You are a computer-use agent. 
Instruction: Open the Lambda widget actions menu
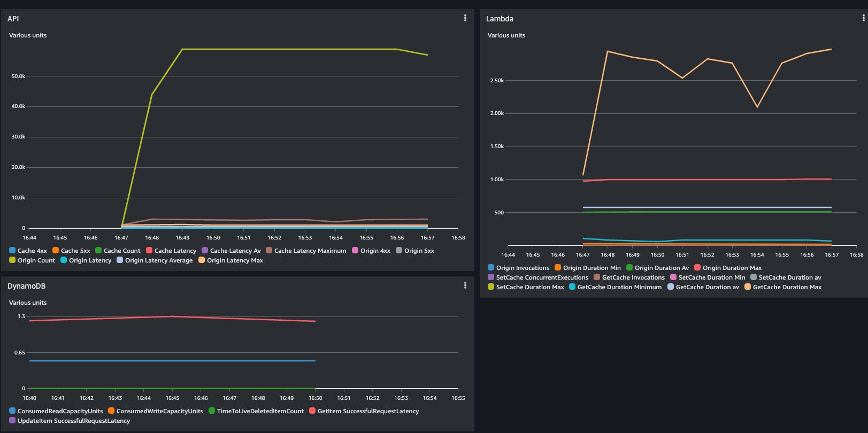pyautogui.click(x=863, y=18)
